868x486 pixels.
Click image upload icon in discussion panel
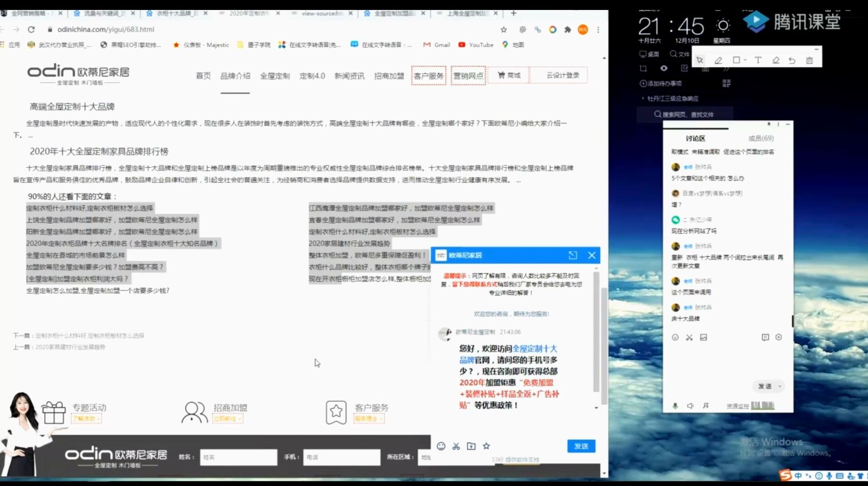coord(703,337)
